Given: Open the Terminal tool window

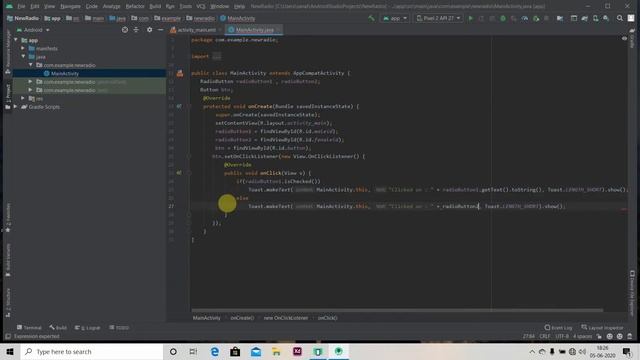Looking at the screenshot, I should pyautogui.click(x=29, y=328).
